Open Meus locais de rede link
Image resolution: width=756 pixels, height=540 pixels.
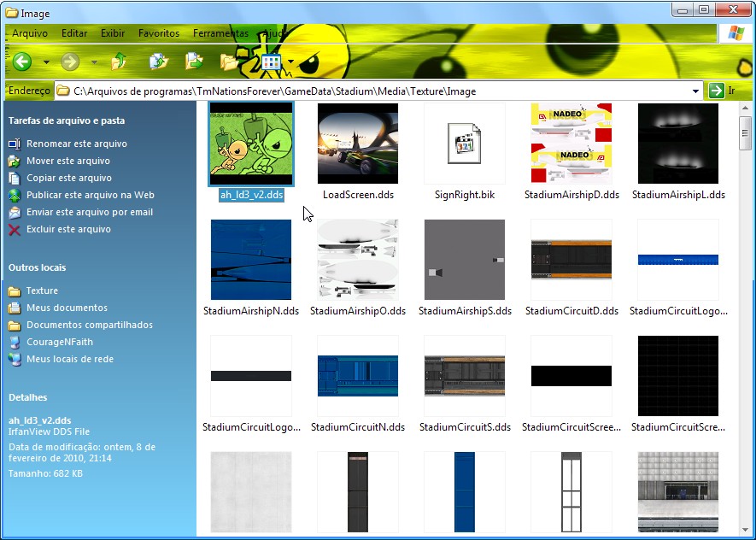coord(70,359)
